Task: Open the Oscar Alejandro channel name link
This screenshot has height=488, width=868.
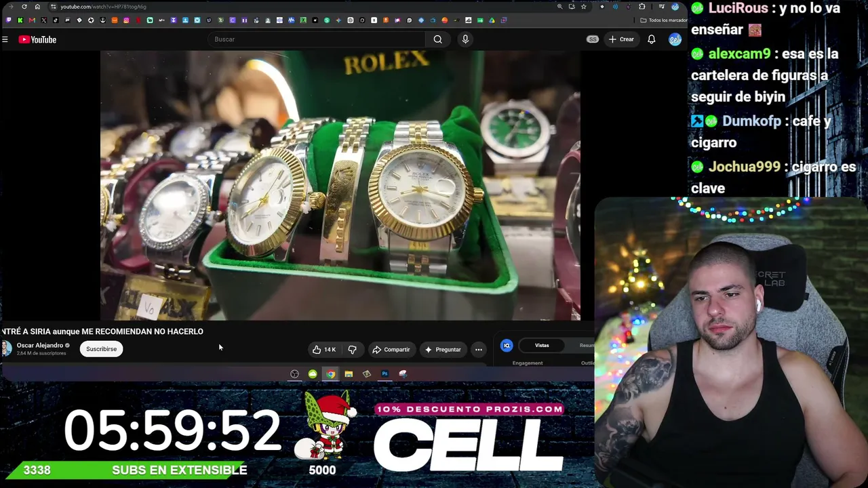Action: [40, 346]
